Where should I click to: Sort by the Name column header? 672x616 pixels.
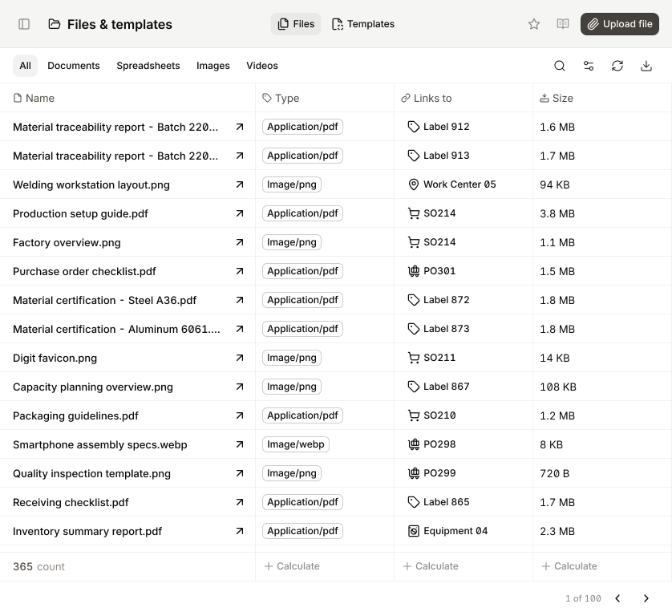click(34, 98)
